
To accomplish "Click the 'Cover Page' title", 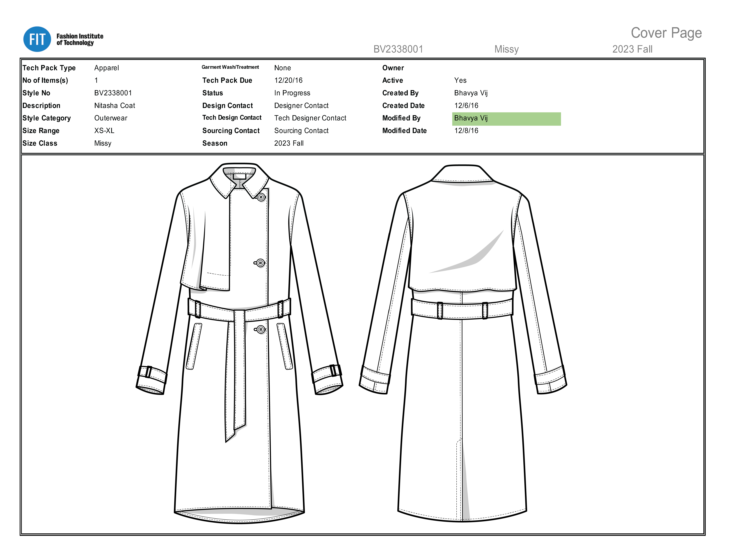I will click(x=666, y=33).
